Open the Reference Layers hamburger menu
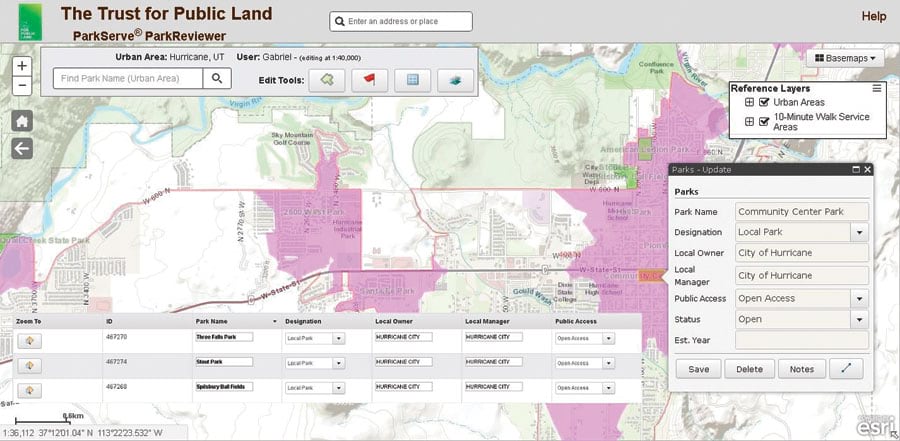Screen dimensions: 900x441 [x=876, y=88]
